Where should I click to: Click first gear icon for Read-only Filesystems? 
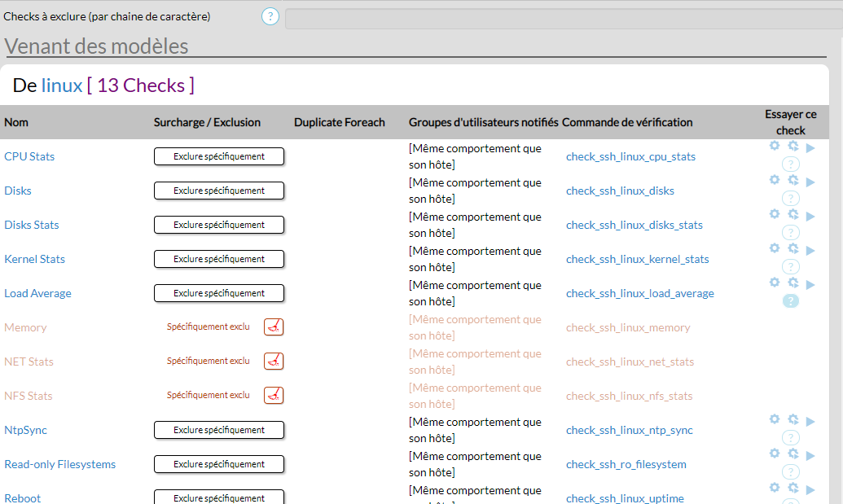[x=775, y=454]
